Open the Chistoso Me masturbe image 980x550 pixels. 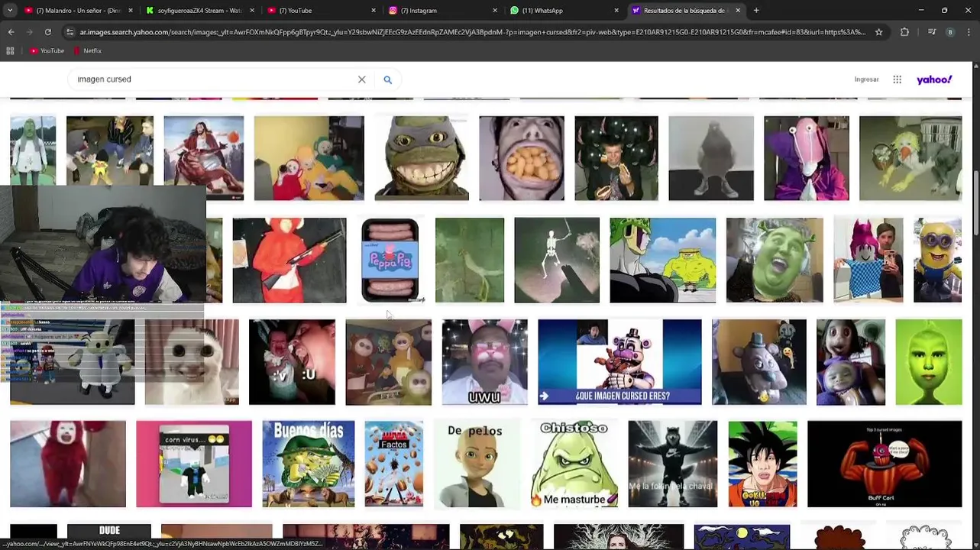[x=574, y=464]
